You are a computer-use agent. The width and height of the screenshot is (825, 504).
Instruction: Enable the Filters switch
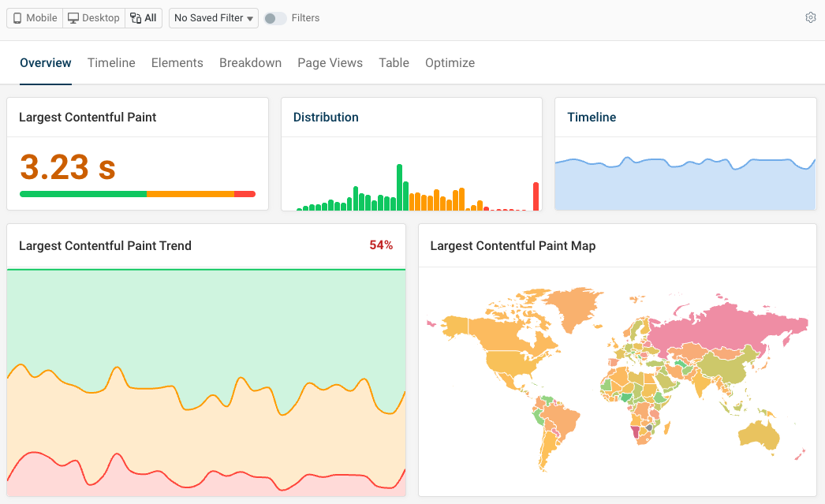276,17
